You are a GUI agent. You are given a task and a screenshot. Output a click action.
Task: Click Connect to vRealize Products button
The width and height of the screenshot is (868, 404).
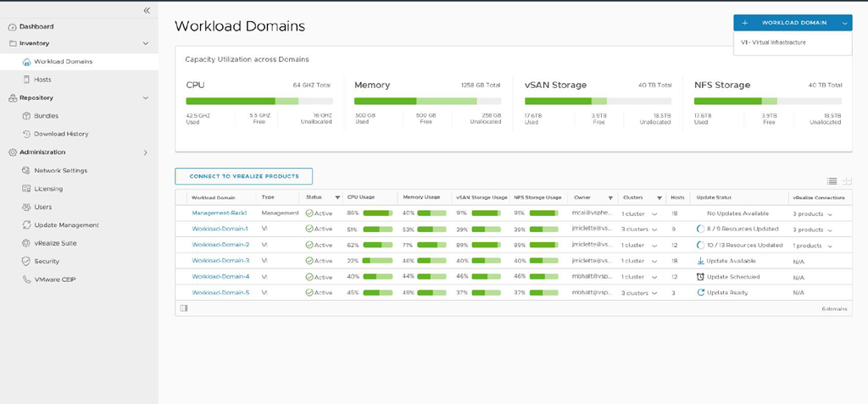(243, 176)
